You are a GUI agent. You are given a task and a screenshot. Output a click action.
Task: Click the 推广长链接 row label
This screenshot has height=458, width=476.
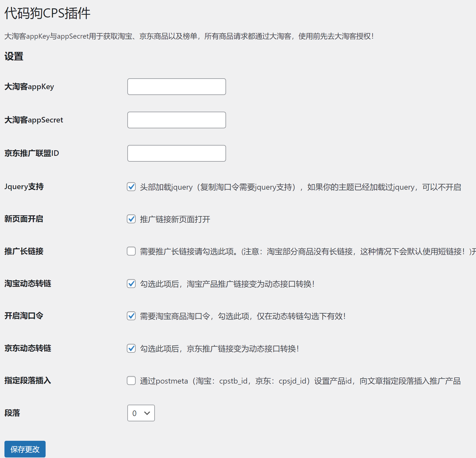(x=24, y=251)
